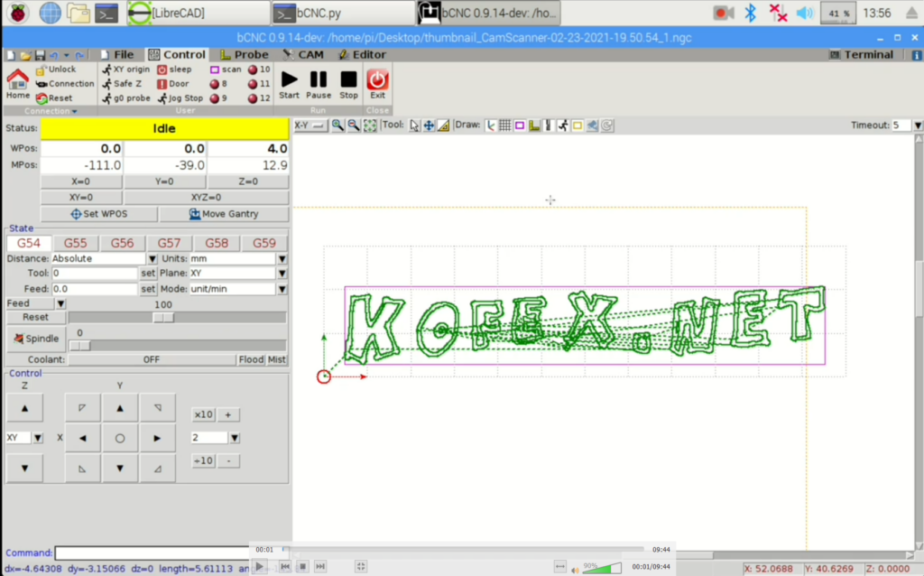Open the Mode unit/min dropdown
The height and width of the screenshot is (576, 924).
pyautogui.click(x=282, y=289)
